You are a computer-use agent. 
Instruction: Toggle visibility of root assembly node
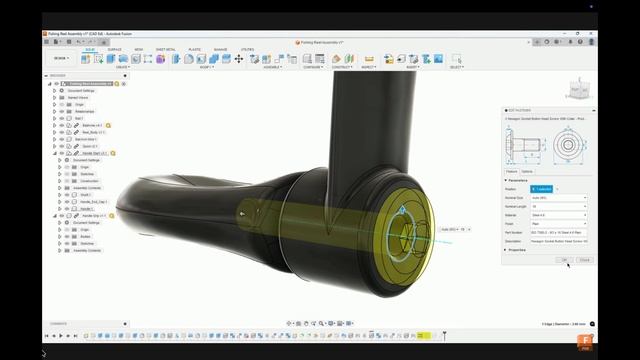57,84
